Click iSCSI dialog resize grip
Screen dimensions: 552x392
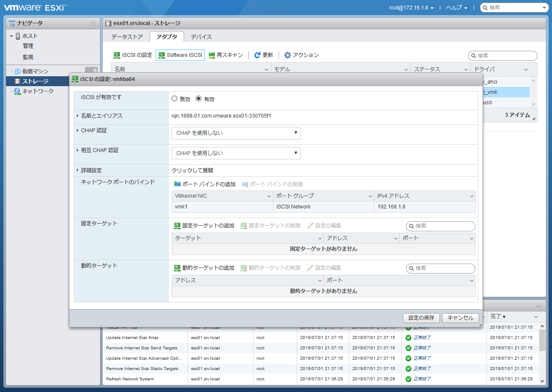[x=480, y=324]
